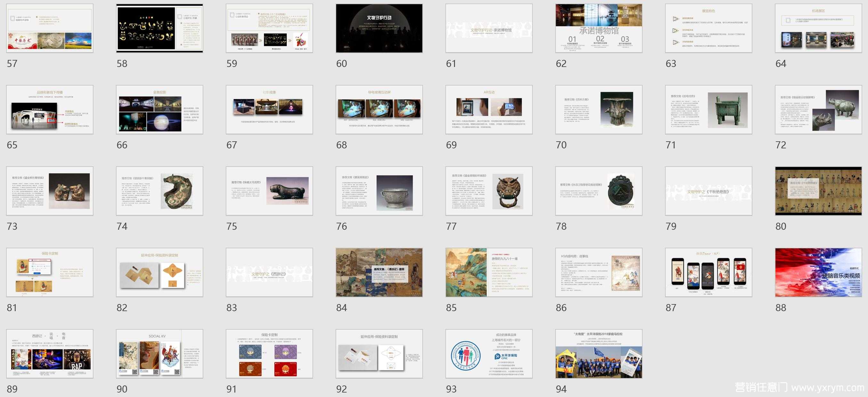Select slide 91 four insurance cards thumbnail
The height and width of the screenshot is (397, 868).
[270, 354]
